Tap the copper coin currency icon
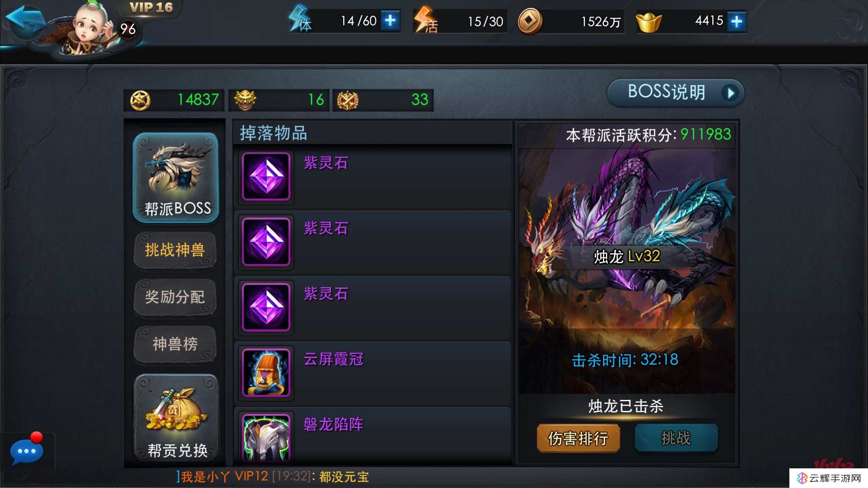 530,21
